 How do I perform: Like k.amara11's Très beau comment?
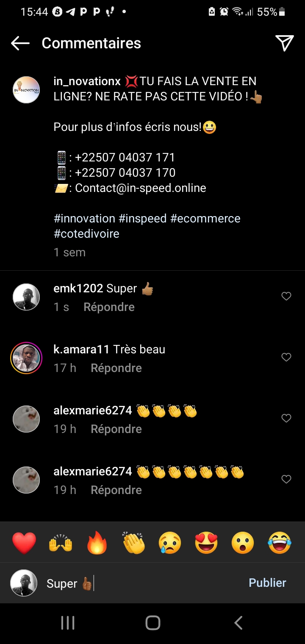click(x=286, y=357)
